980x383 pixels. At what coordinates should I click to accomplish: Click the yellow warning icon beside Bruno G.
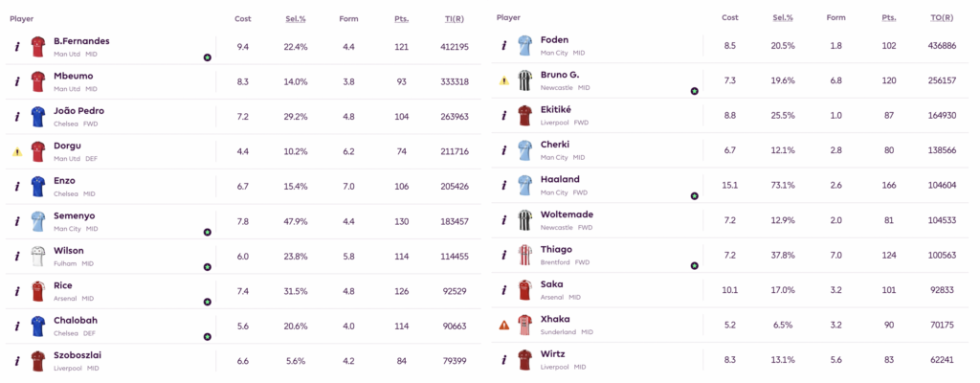click(x=503, y=80)
